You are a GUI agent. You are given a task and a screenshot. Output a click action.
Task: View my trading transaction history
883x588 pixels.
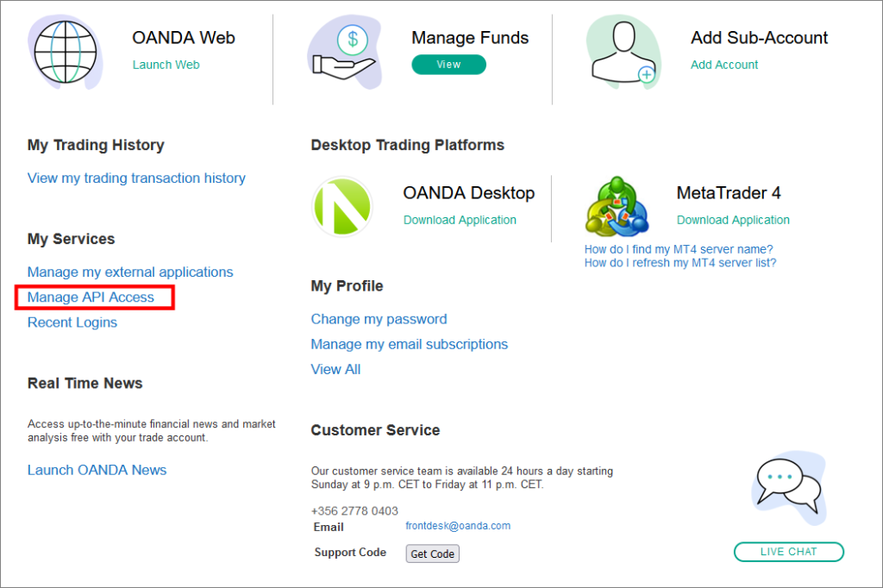[x=136, y=178]
